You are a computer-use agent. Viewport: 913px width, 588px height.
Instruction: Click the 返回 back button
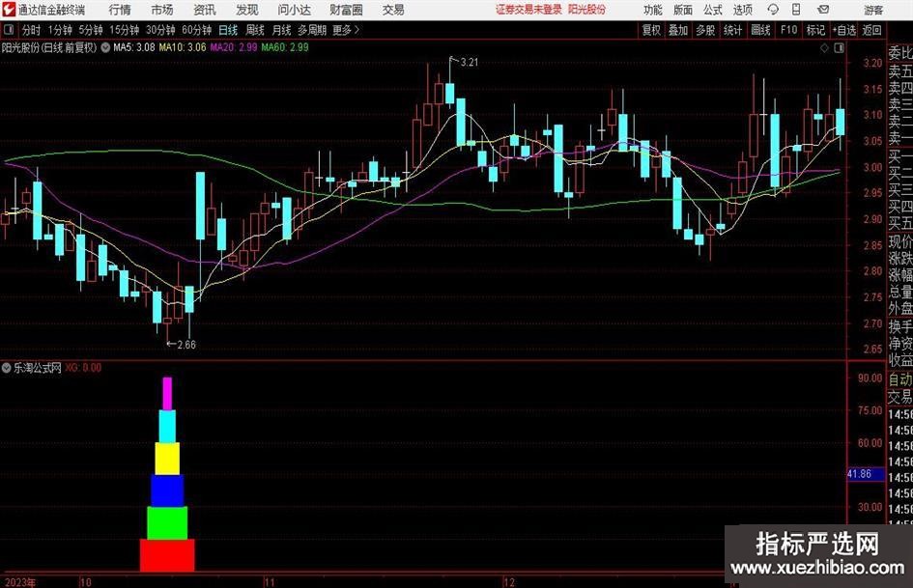(871, 30)
